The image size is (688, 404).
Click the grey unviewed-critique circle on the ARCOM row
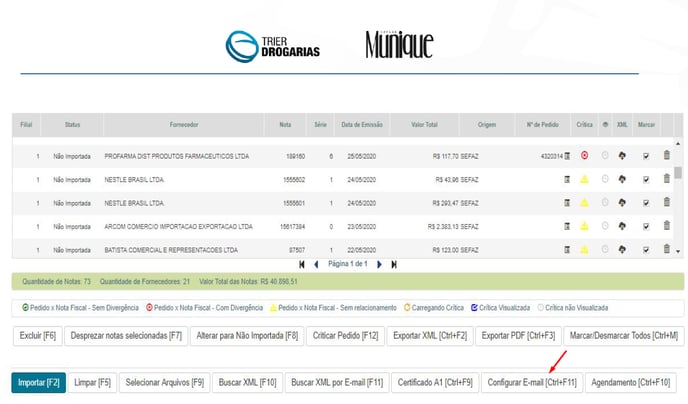click(605, 226)
